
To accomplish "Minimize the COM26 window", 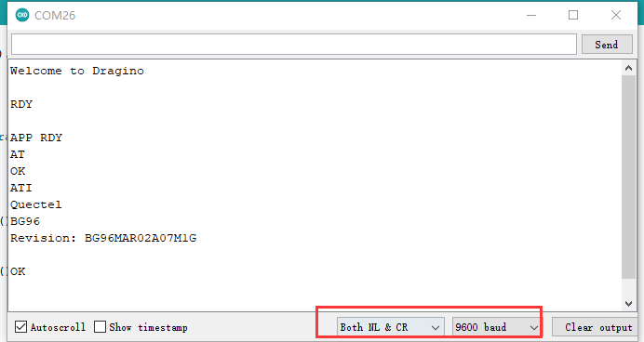I will 531,15.
